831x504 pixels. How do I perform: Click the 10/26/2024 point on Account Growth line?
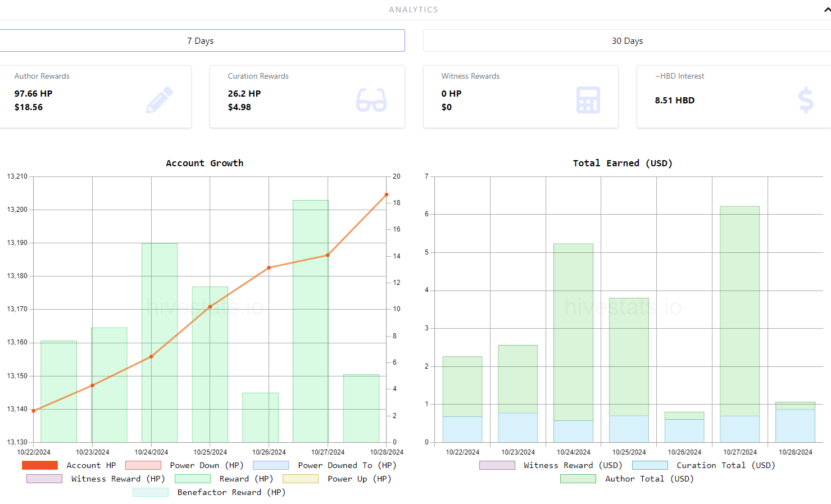click(x=269, y=267)
